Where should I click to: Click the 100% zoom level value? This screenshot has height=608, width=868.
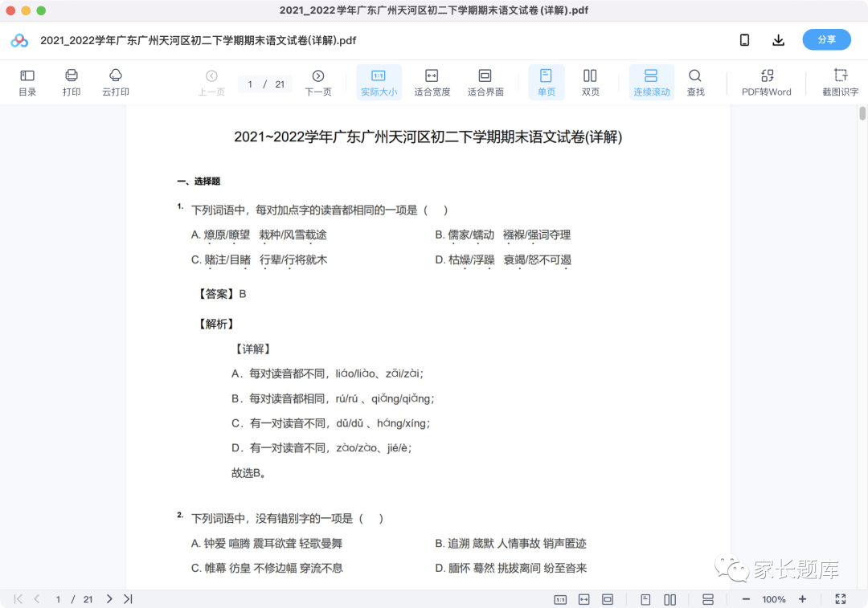tap(774, 599)
